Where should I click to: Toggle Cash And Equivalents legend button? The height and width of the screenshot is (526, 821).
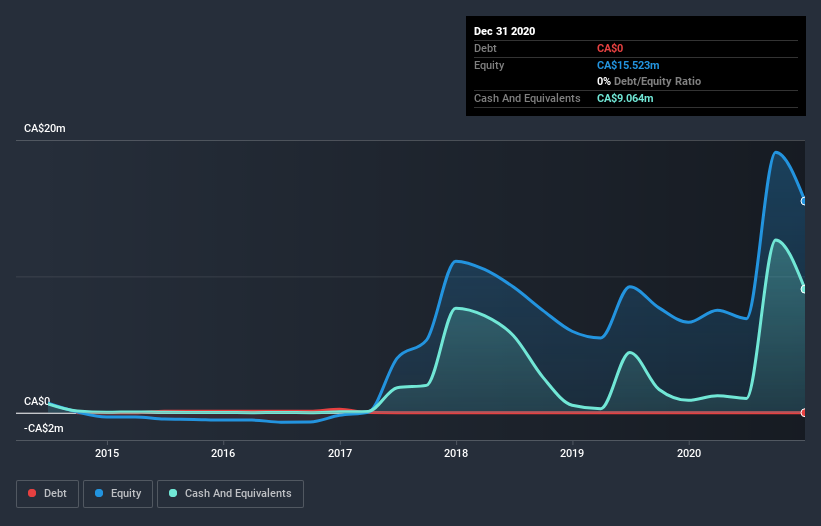230,494
